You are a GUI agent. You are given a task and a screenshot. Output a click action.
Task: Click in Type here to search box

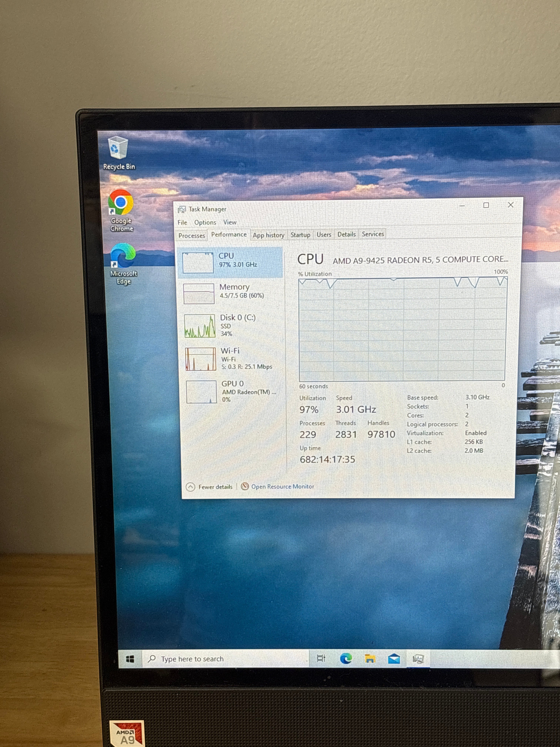tap(226, 659)
